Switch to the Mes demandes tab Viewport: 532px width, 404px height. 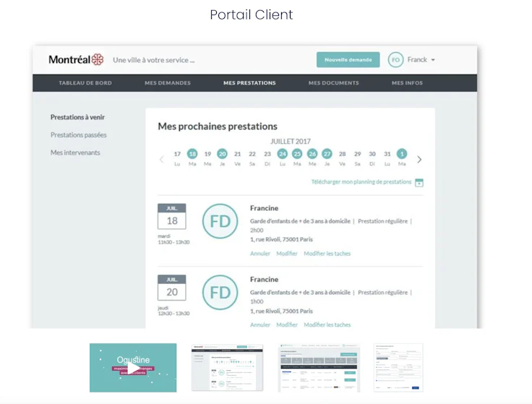[x=168, y=83]
